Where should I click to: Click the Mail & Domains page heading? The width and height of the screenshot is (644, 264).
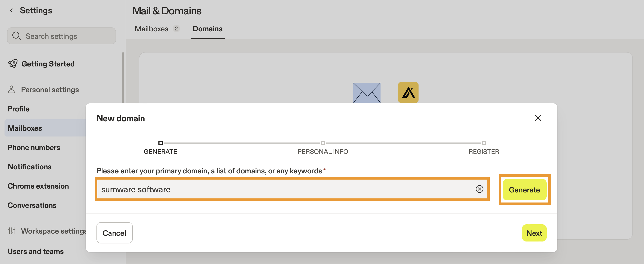click(167, 10)
